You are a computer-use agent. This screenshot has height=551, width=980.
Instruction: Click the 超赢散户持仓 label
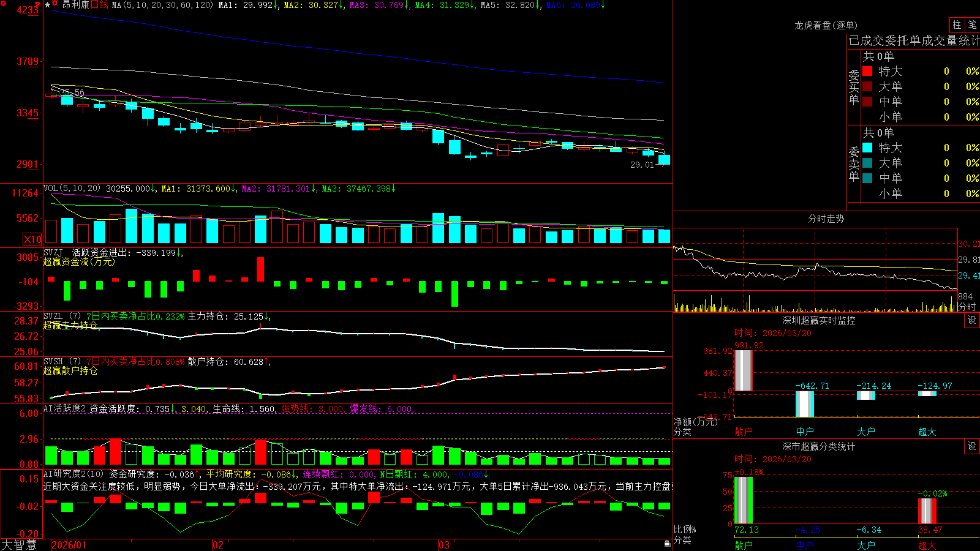click(70, 370)
